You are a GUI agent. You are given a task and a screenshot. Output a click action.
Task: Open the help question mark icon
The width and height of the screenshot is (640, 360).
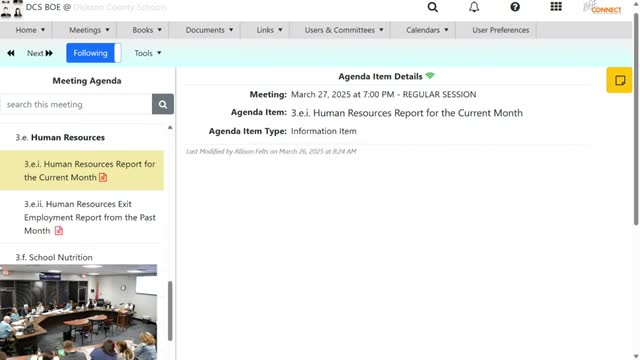coord(515,7)
